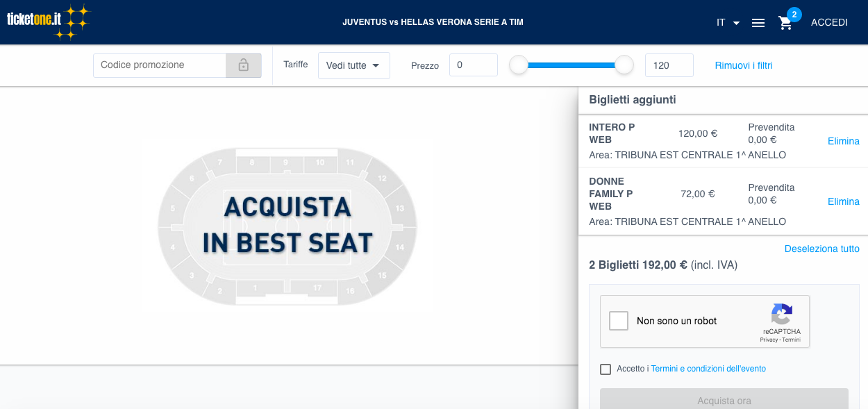Select stadium sector 17 on map

pyautogui.click(x=317, y=287)
